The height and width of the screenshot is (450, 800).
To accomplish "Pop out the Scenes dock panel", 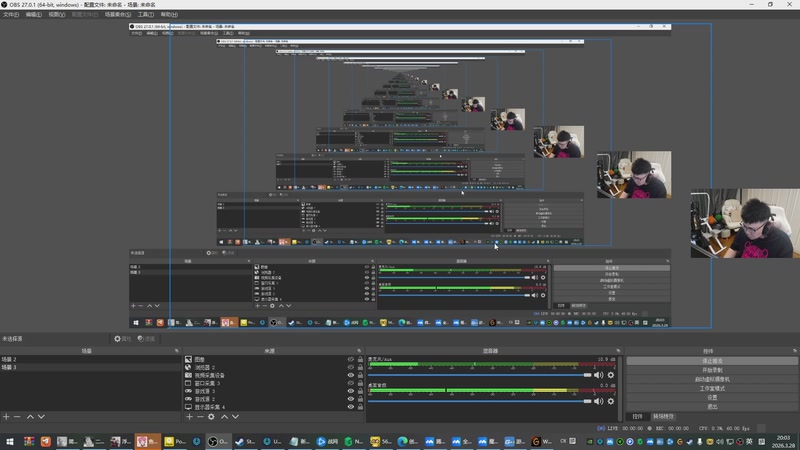I will (x=177, y=351).
